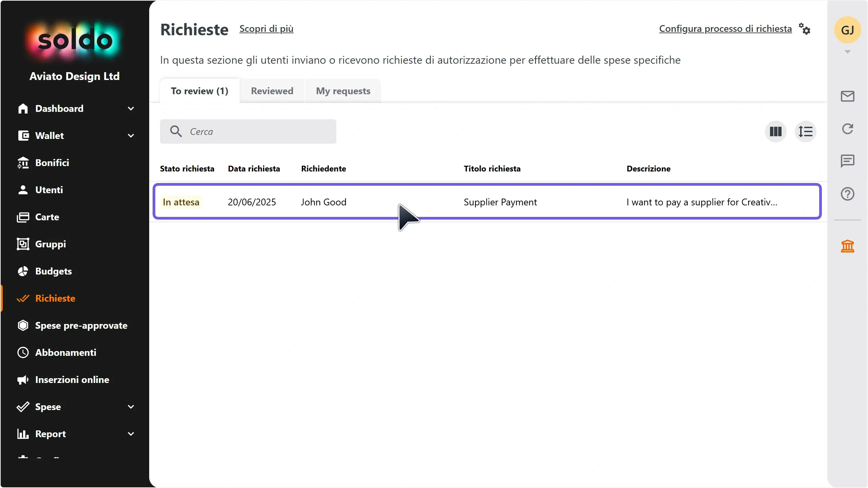Open the Dashboard home icon
Image resolution: width=868 pixels, height=488 pixels.
click(x=23, y=108)
